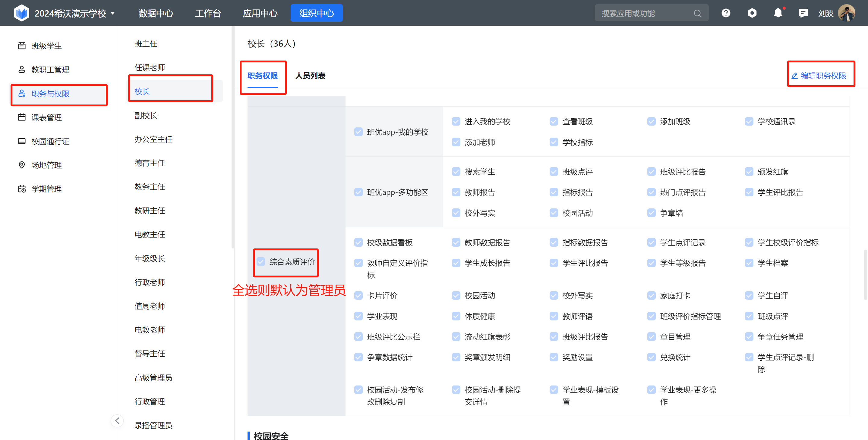Toggle the 学生点评记录-删除 checkbox
Viewport: 868px width, 440px height.
tap(749, 357)
